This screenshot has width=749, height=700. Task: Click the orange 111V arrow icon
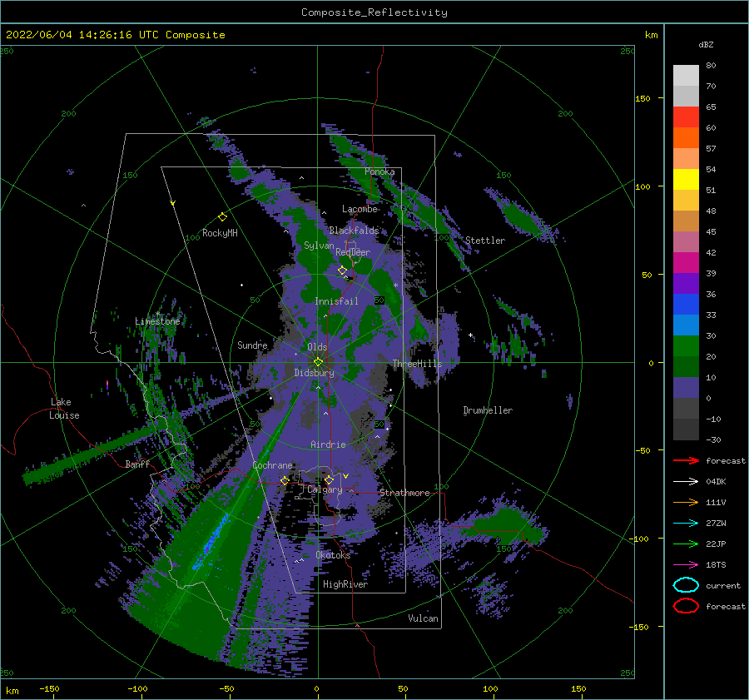[x=686, y=502]
